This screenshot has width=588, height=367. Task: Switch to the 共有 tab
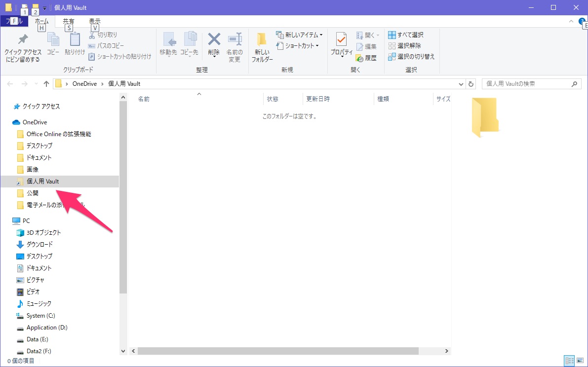pyautogui.click(x=69, y=21)
